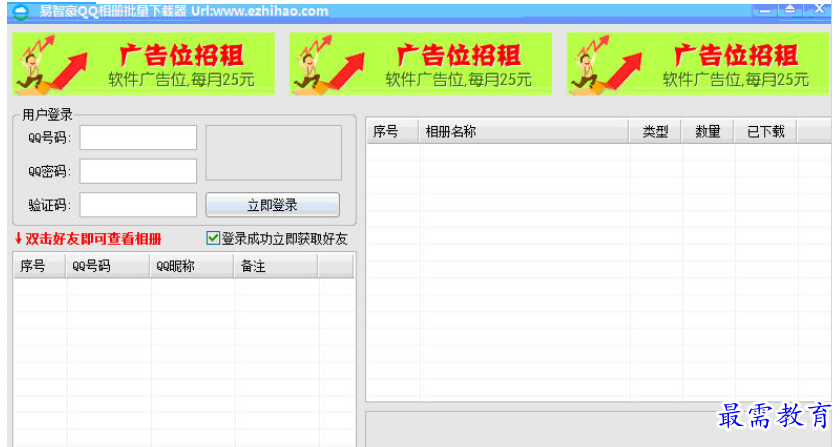Sort album list by 已下载 column
Screen dimensions: 840x447
(x=766, y=132)
